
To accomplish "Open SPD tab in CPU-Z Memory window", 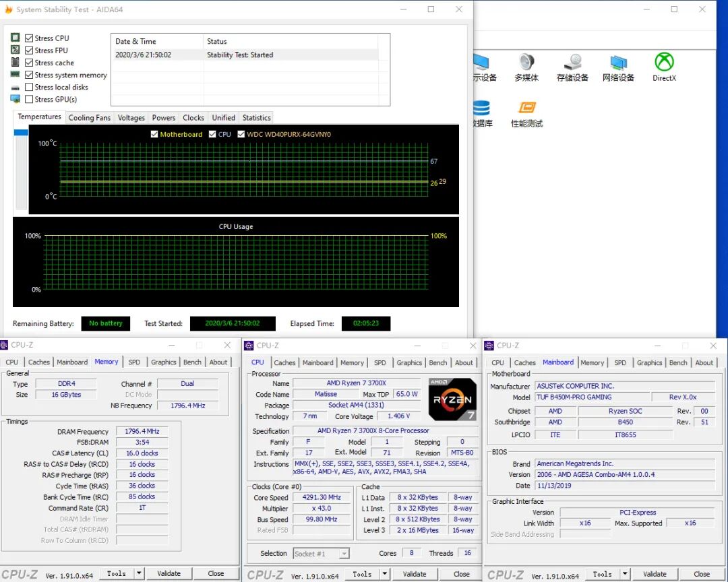I will [134, 362].
